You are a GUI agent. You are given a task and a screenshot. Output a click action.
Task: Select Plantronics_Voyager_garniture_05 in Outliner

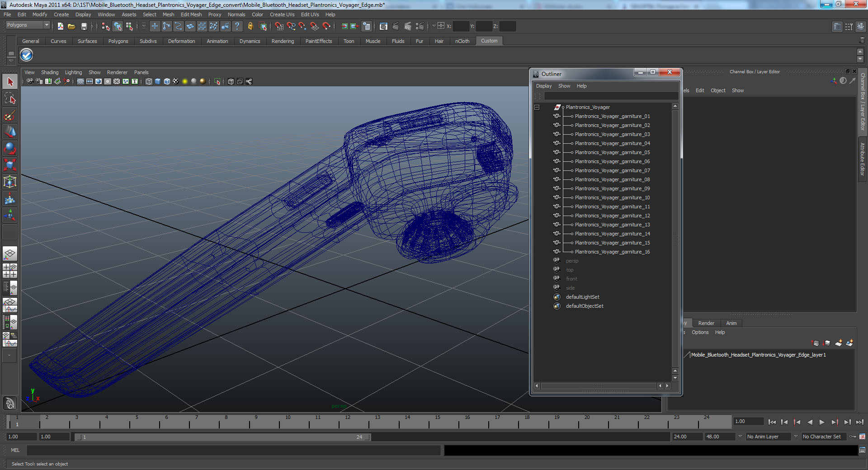coord(612,152)
